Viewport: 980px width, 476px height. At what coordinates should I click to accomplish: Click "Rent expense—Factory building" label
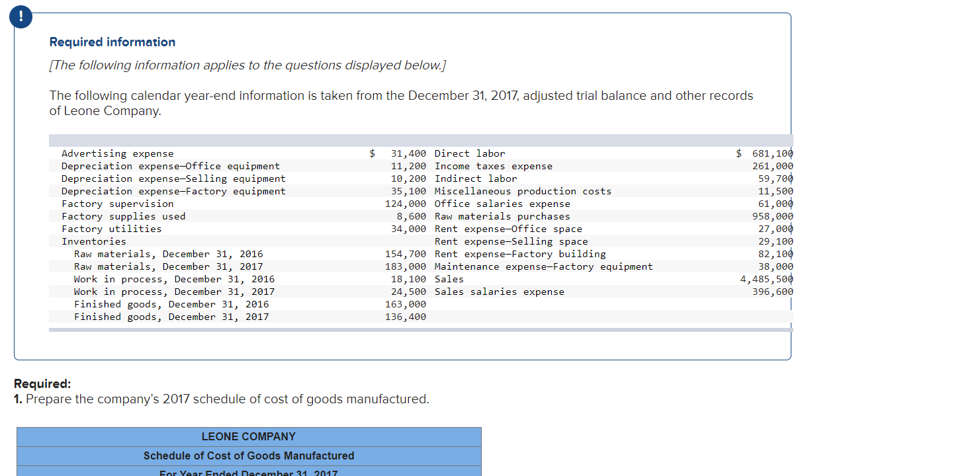(x=520, y=254)
